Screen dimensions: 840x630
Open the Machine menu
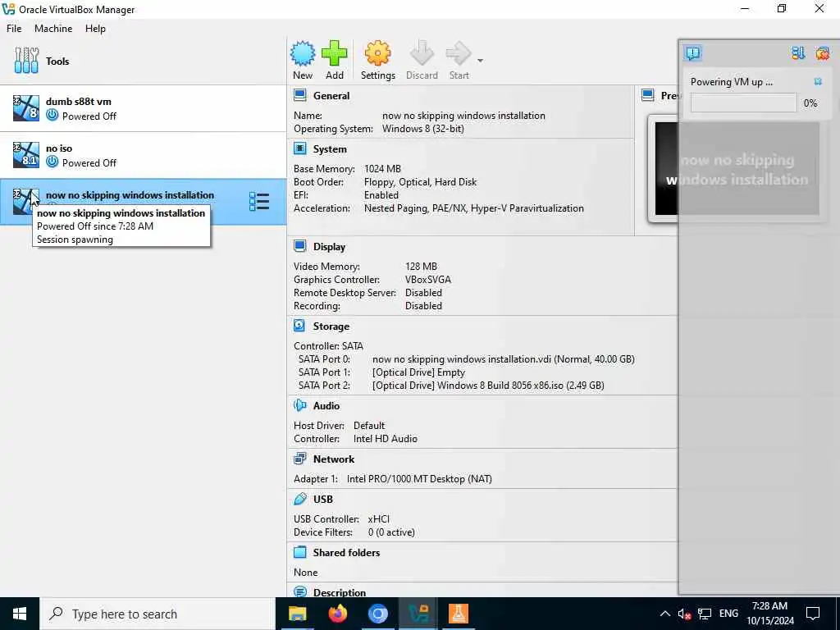53,29
